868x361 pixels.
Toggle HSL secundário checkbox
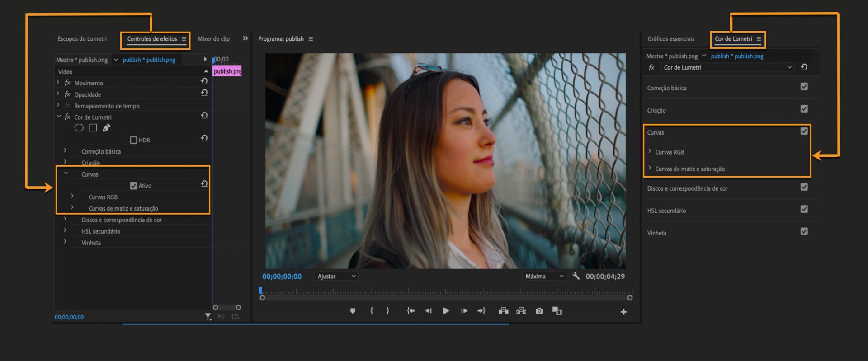tap(804, 209)
